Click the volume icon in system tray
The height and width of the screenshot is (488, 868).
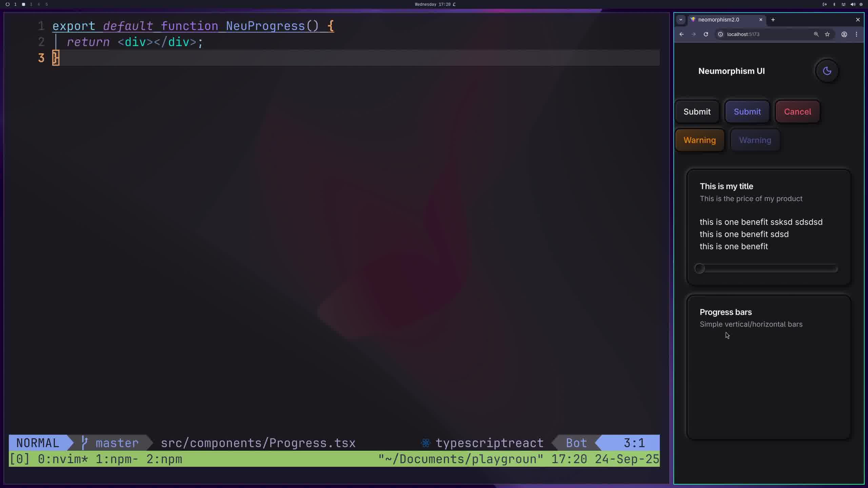click(853, 4)
